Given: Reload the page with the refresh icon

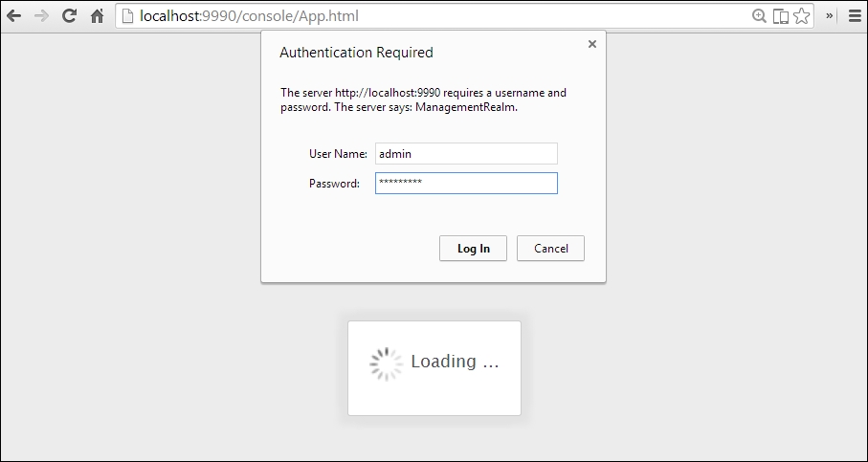Looking at the screenshot, I should [x=69, y=16].
